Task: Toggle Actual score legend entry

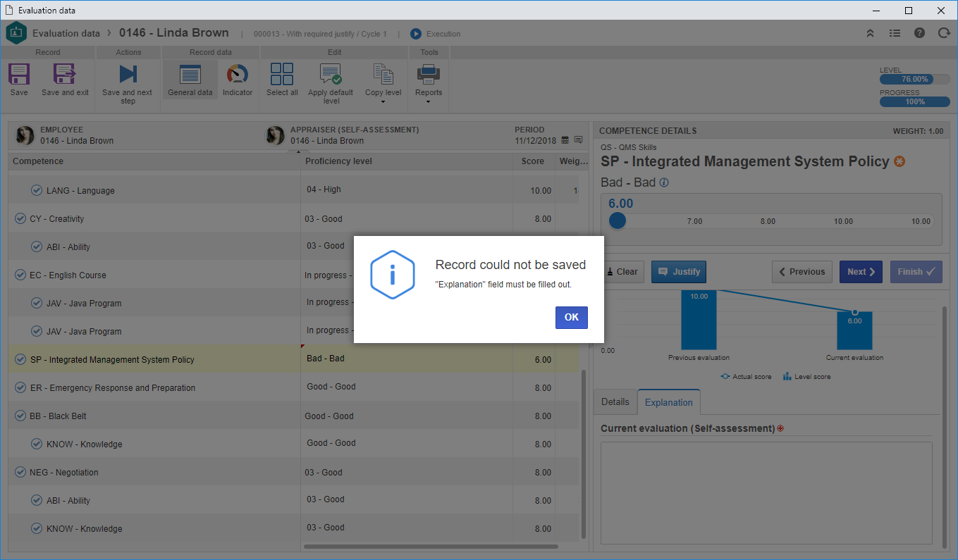Action: tap(745, 377)
